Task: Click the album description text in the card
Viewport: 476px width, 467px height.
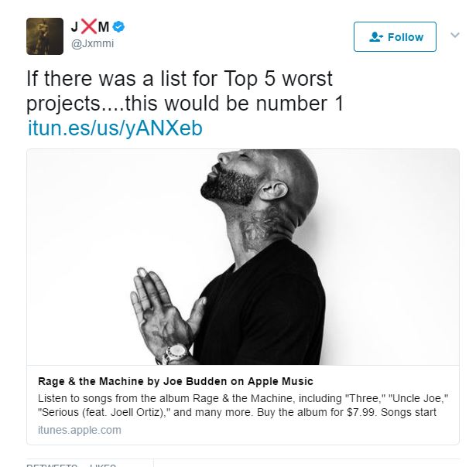Action: click(243, 405)
